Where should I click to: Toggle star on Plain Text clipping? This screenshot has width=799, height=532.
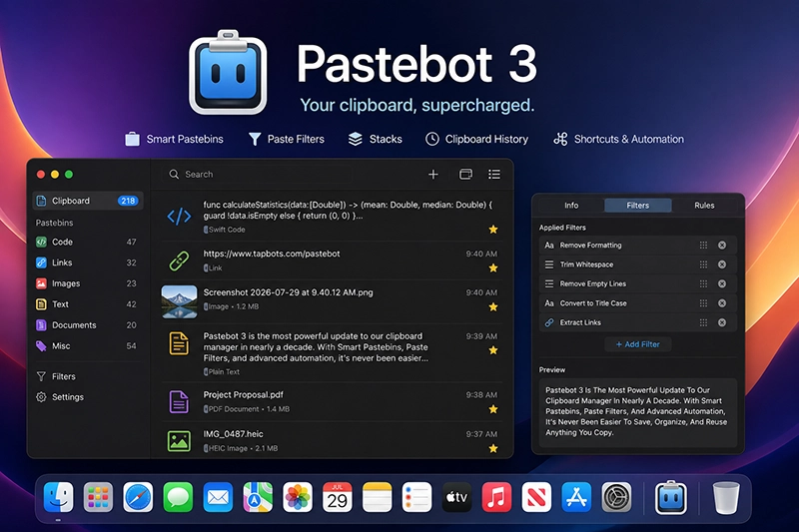(493, 350)
